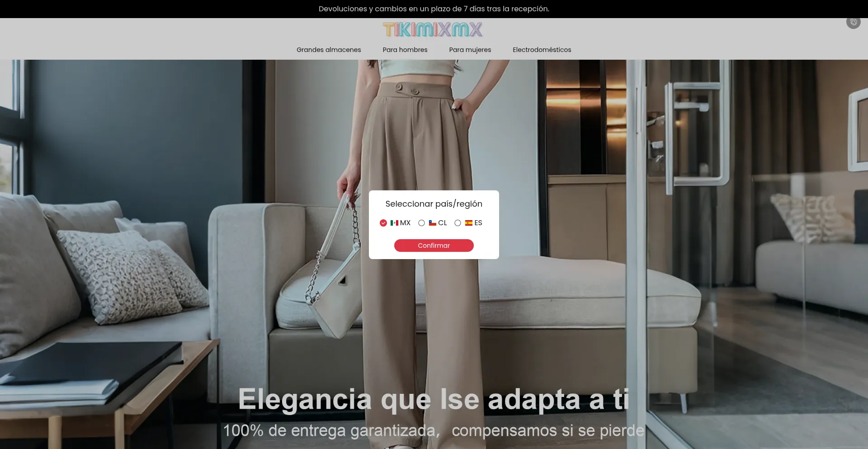The width and height of the screenshot is (868, 449).
Task: Open the Electrodomésticos menu
Action: point(542,50)
